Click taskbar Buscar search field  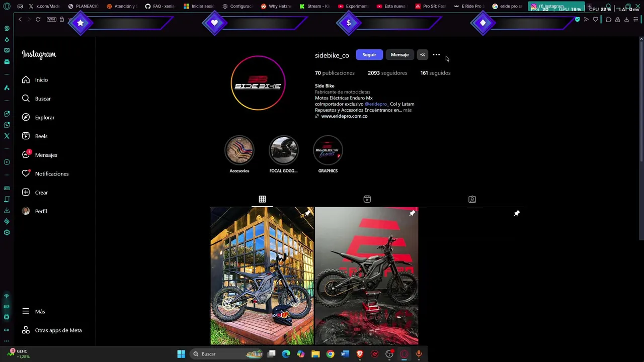[x=227, y=354]
